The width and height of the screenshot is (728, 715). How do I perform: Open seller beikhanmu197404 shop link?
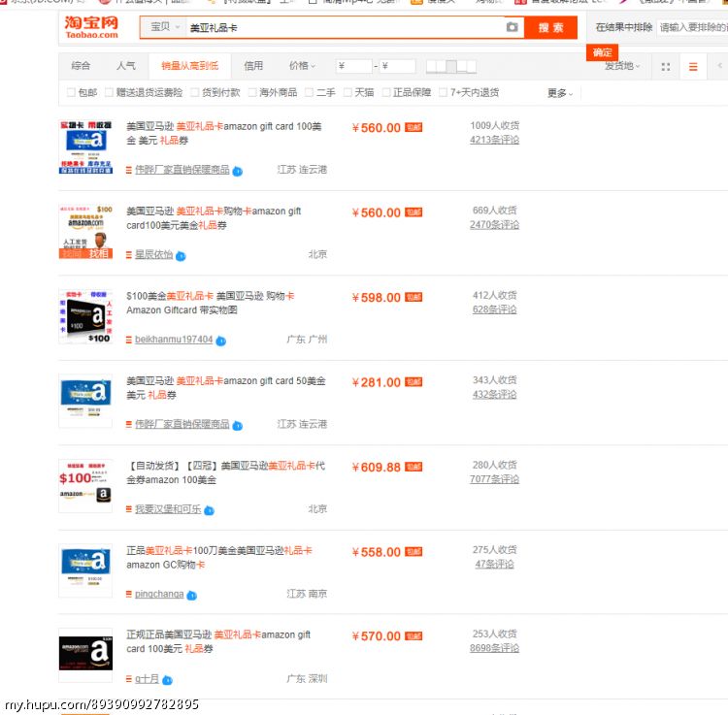(174, 340)
